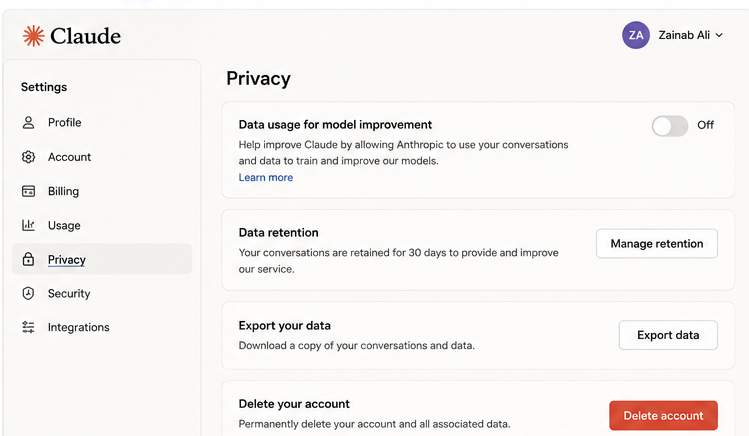Toggle data usage for model improvement switch

point(670,126)
